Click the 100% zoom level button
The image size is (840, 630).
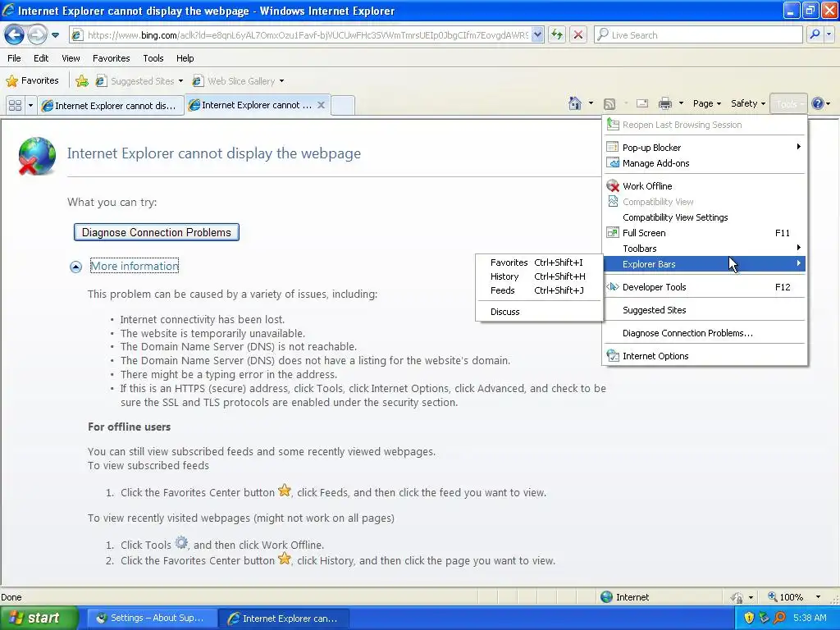785,597
